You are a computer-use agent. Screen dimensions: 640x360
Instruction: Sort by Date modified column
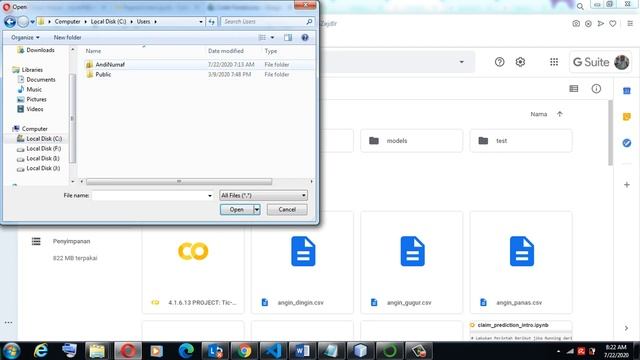coord(226,51)
